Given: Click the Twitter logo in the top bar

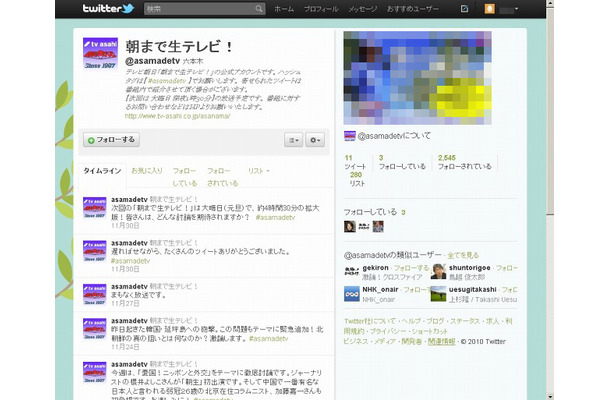Looking at the screenshot, I should 108,8.
